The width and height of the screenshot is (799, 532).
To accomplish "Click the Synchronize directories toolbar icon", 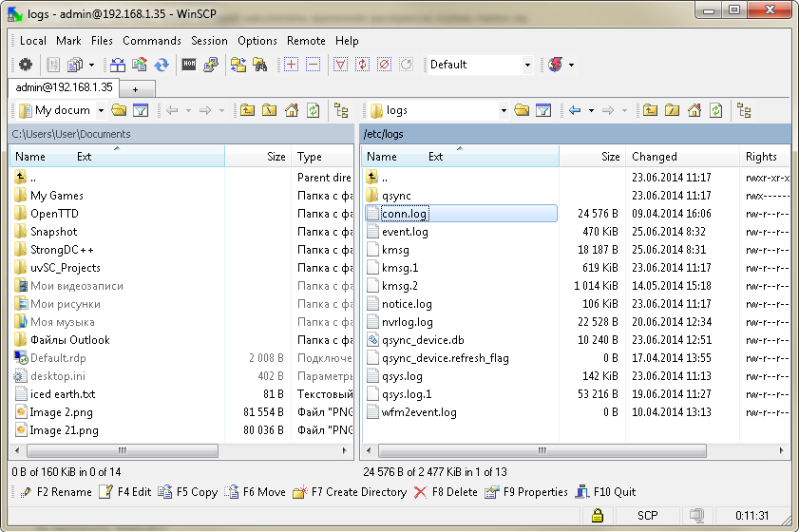I will (x=140, y=65).
